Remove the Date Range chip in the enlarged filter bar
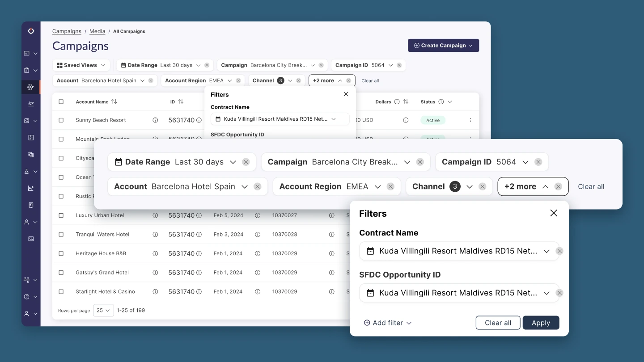 [x=246, y=162]
